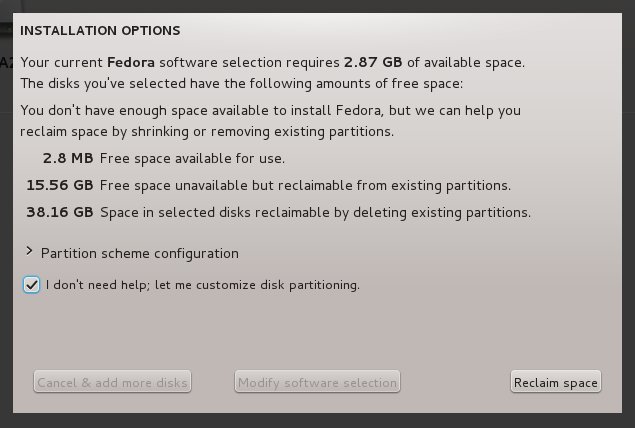Select the 2.8 MB free space value

(x=68, y=158)
